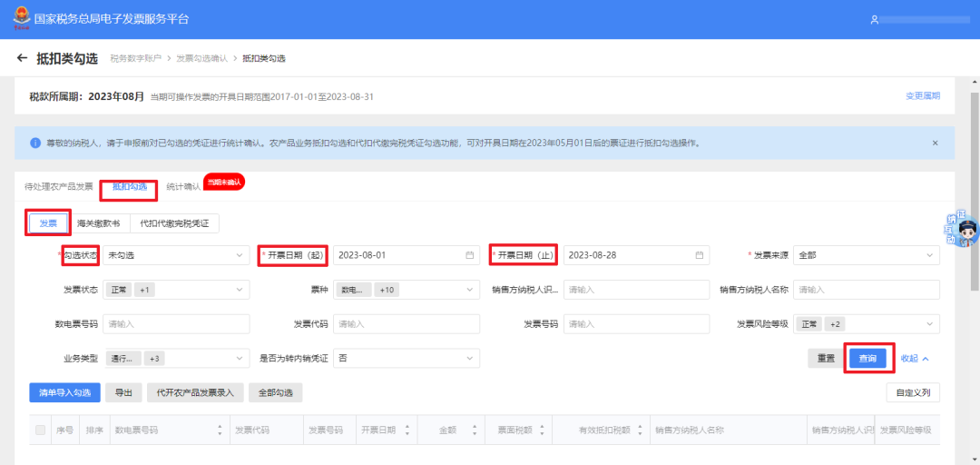Viewport: 980px width, 465px height.
Task: Focus the 发票代码 input field
Action: point(407,324)
